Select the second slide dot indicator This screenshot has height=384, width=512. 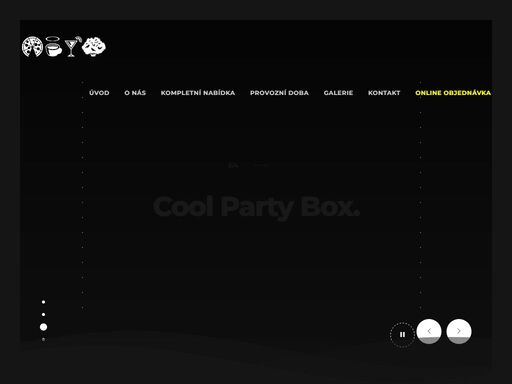point(43,314)
